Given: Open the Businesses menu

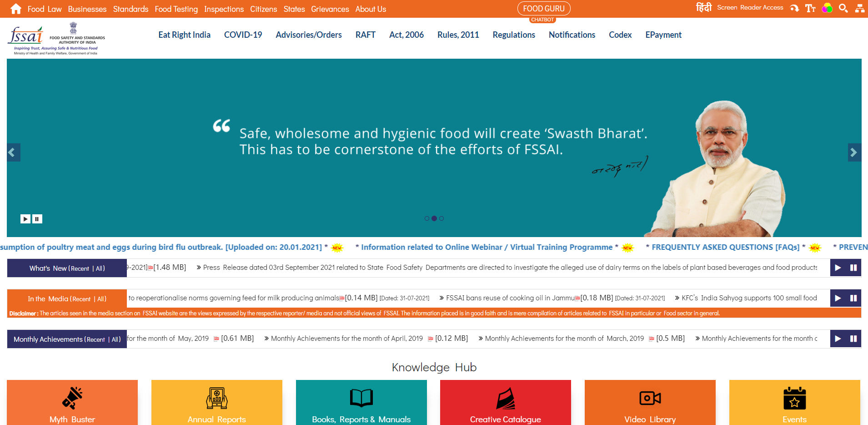Looking at the screenshot, I should tap(87, 9).
